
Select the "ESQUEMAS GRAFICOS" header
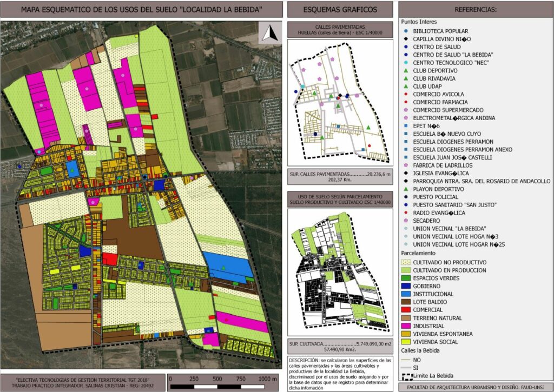(x=340, y=10)
